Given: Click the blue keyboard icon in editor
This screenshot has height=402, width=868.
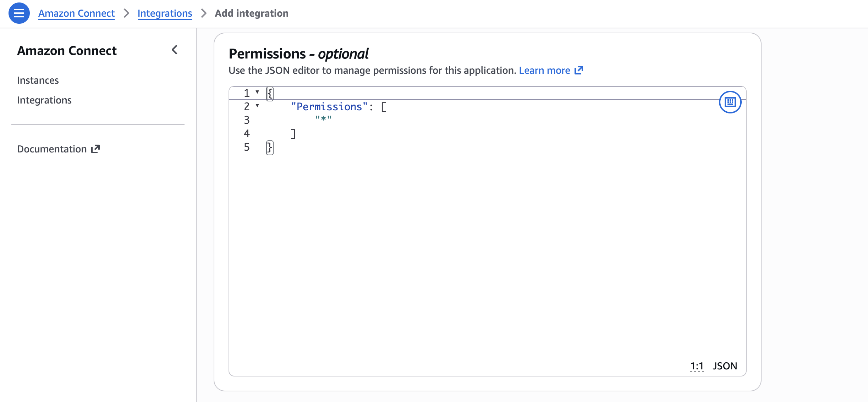Looking at the screenshot, I should coord(730,102).
